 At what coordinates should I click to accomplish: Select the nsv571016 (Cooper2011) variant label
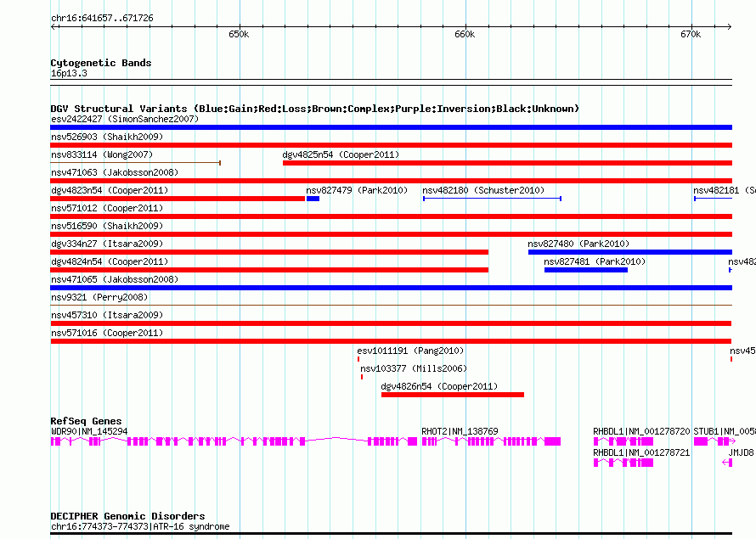(x=107, y=333)
